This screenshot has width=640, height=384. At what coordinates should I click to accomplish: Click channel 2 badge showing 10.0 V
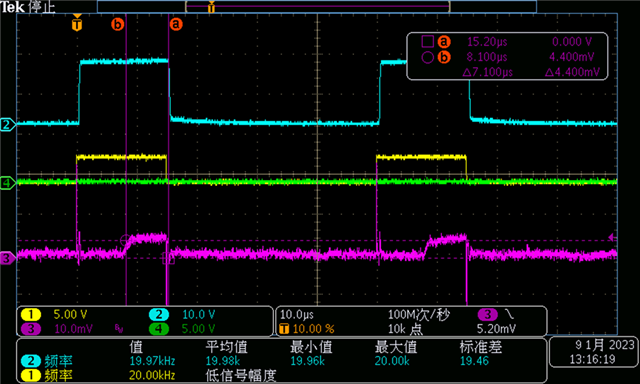[x=159, y=315]
